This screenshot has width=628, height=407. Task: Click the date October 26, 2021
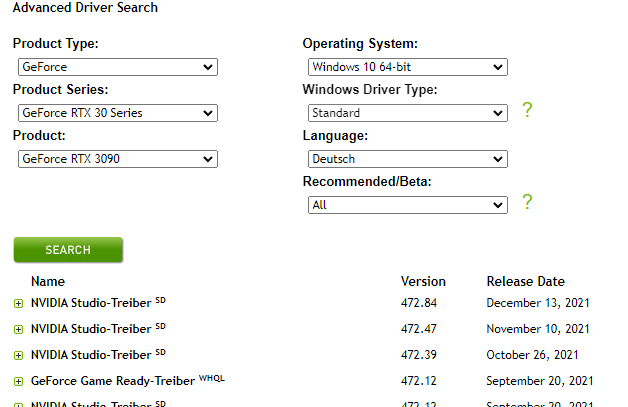[532, 355]
